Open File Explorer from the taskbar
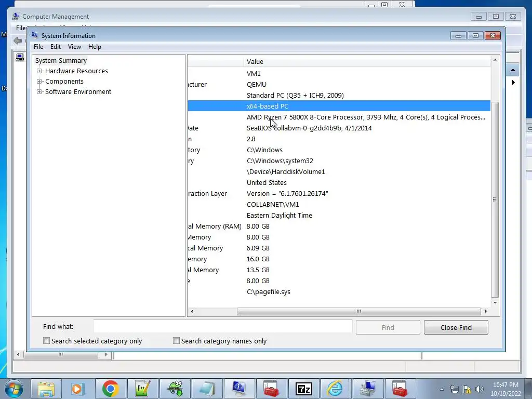532x399 pixels. 46,389
